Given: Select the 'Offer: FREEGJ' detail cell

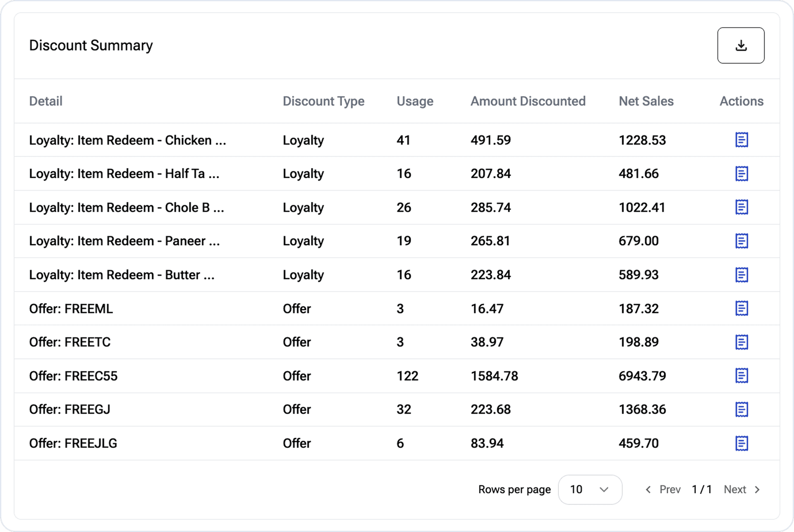Looking at the screenshot, I should pyautogui.click(x=69, y=410).
